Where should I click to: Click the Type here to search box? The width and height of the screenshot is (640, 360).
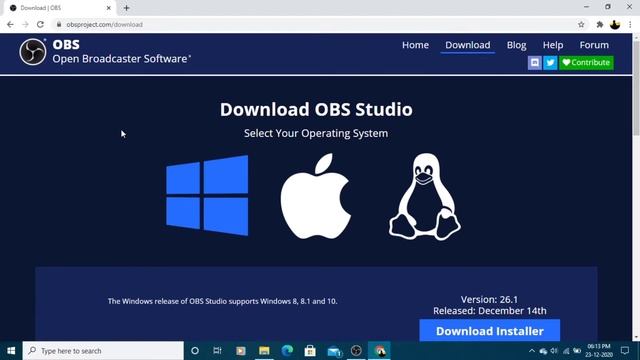coord(103,351)
